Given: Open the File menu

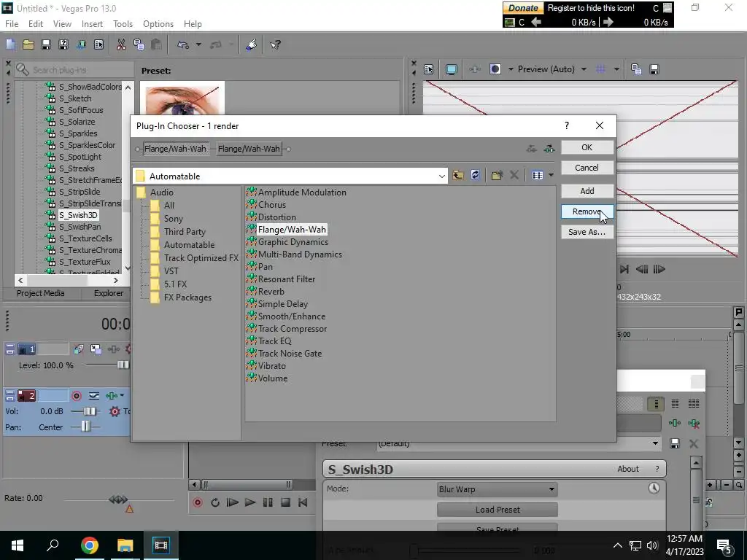Looking at the screenshot, I should (12, 24).
